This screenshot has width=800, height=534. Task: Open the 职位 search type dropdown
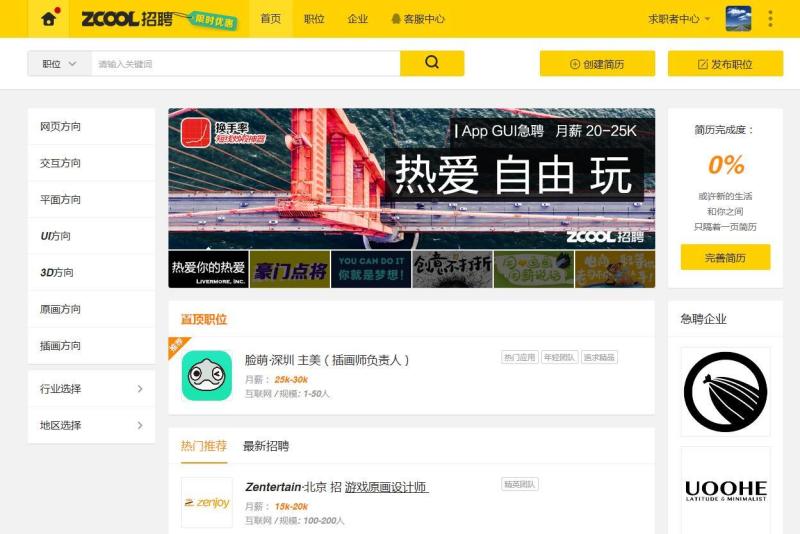pyautogui.click(x=59, y=64)
